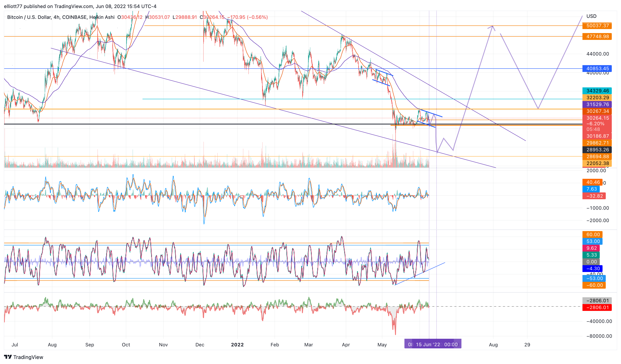Click the 53.00 blue oscillator level label
This screenshot has width=621, height=364.
coord(593,242)
